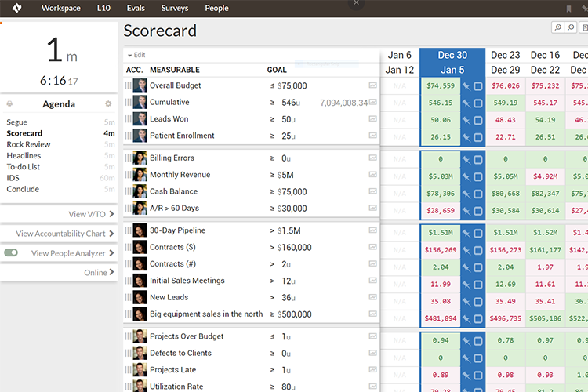
Task: Click the drag handle of the Cumulative row
Action: (x=128, y=102)
